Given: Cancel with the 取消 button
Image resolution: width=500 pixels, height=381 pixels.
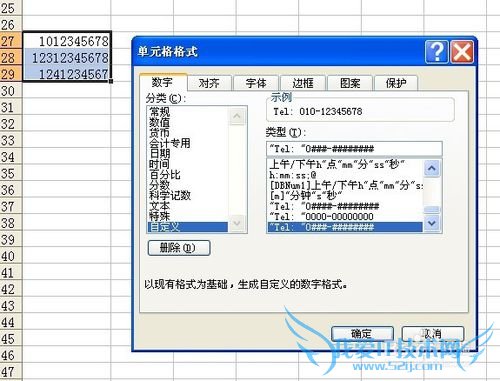Looking at the screenshot, I should [433, 333].
